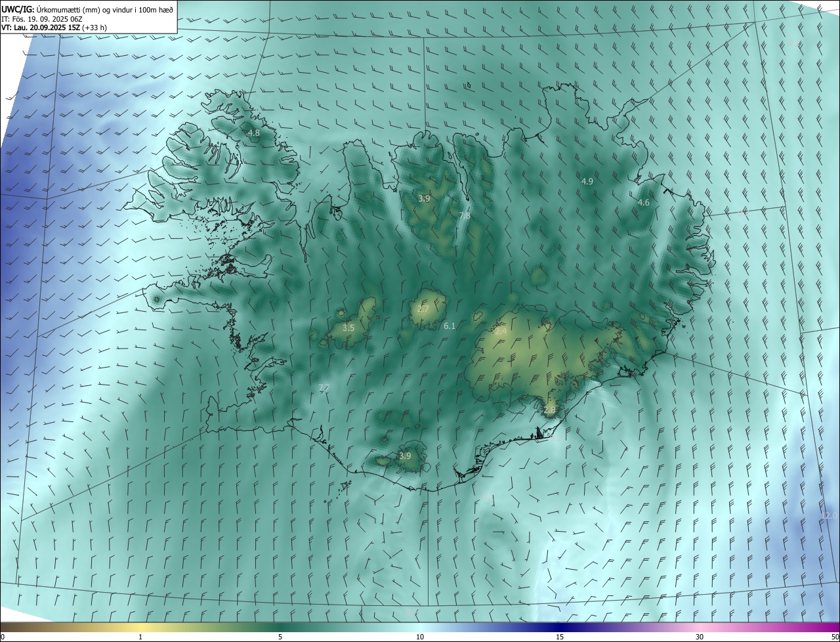840x642 pixels.
Task: Click the 7.8 precipitable water value
Action: click(x=465, y=216)
